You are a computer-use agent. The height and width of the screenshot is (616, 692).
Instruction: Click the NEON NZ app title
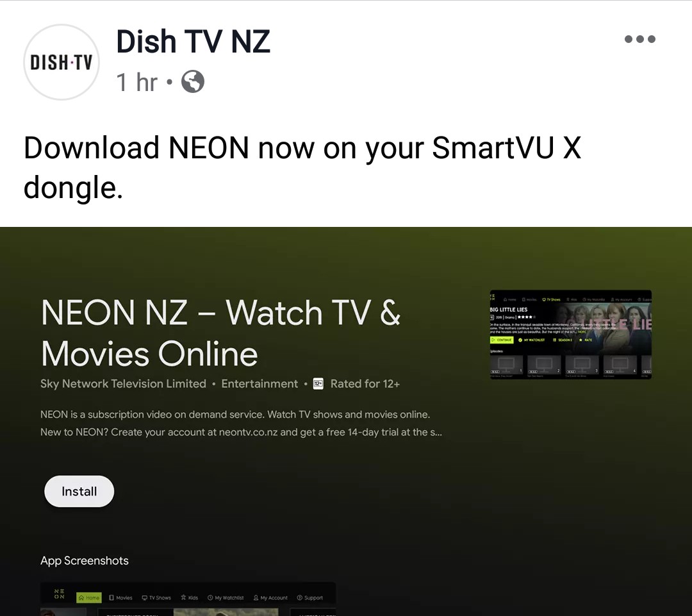coord(220,333)
